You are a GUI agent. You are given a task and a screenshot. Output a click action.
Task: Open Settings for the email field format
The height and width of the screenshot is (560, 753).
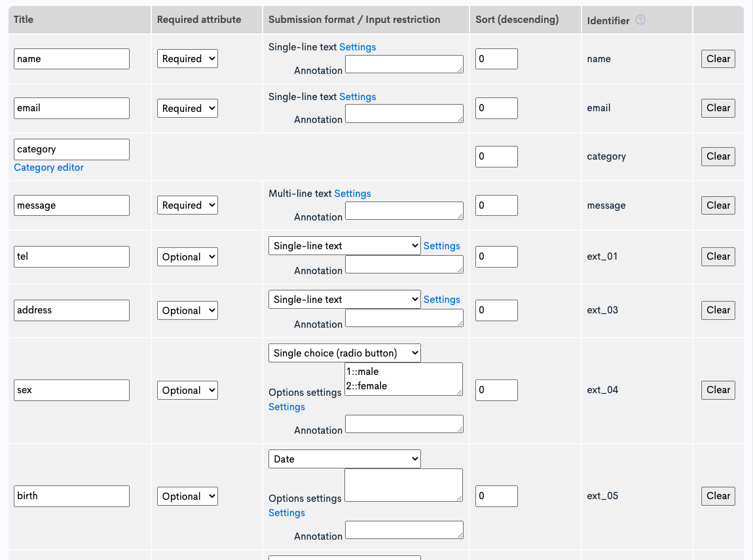tap(358, 96)
